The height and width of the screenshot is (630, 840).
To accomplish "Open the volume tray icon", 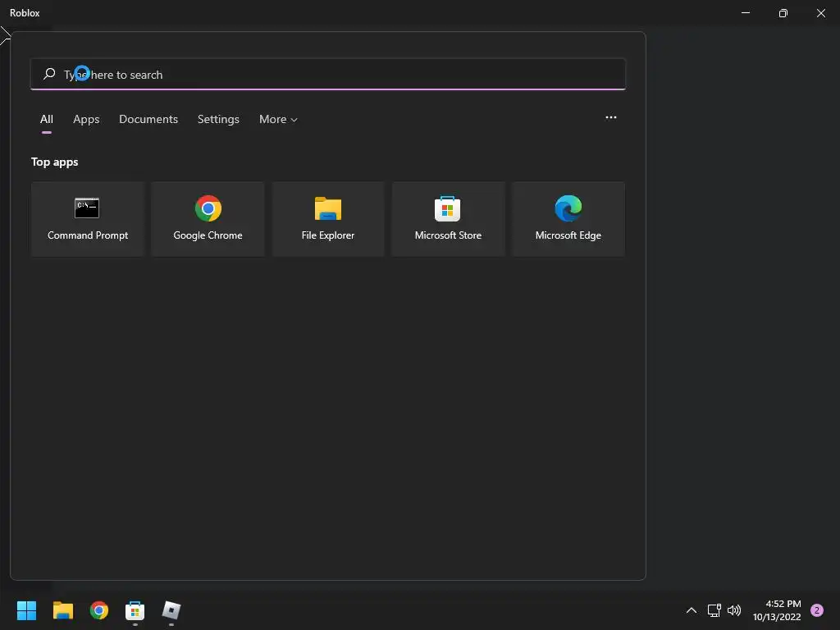I will pyautogui.click(x=734, y=610).
